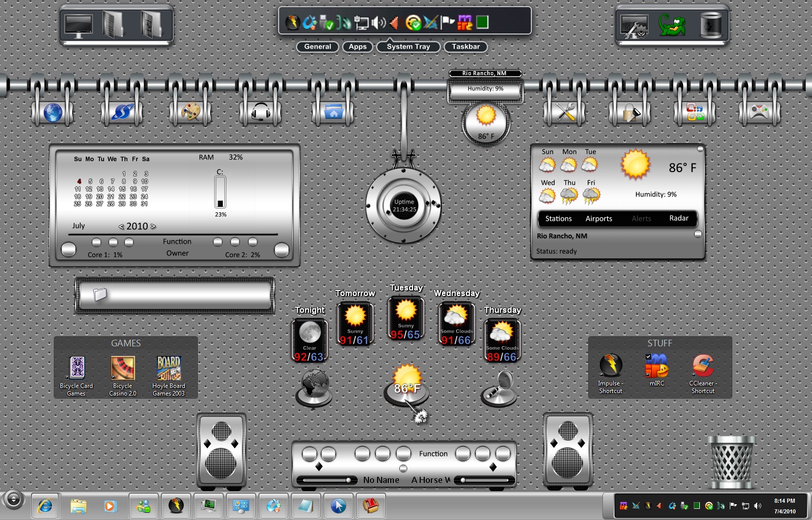Click the volume speaker icon in system tray
This screenshot has height=520, width=812.
point(758,506)
